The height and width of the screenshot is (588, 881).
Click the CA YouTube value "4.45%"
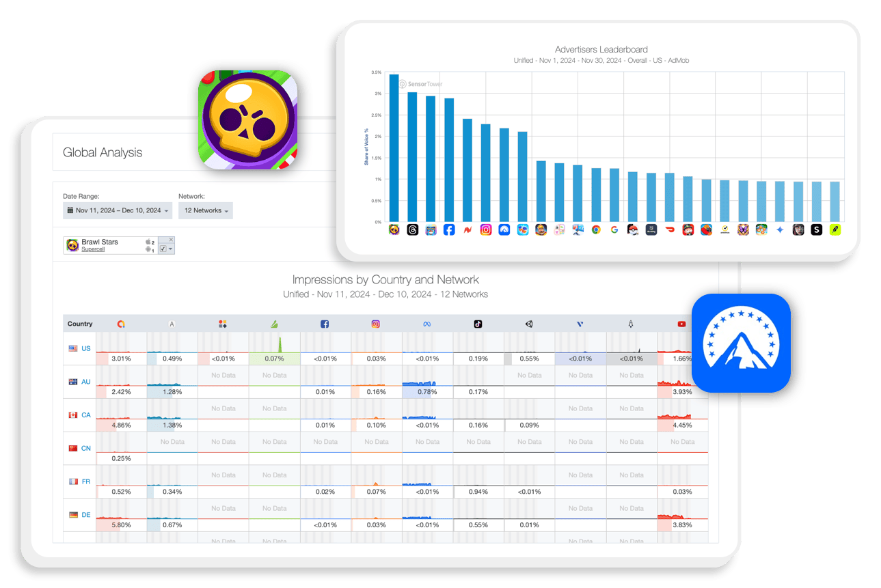click(x=682, y=425)
